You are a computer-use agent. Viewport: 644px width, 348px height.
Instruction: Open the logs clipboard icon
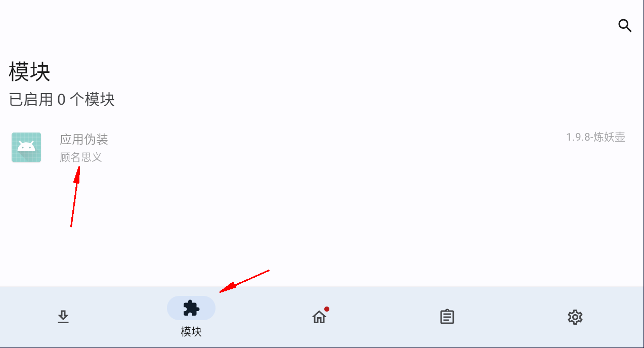(x=447, y=317)
